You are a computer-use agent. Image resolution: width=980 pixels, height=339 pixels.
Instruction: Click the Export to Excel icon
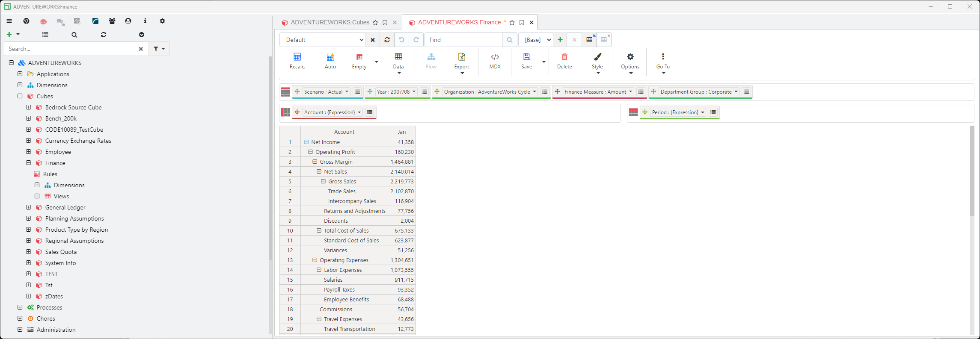coord(462,57)
